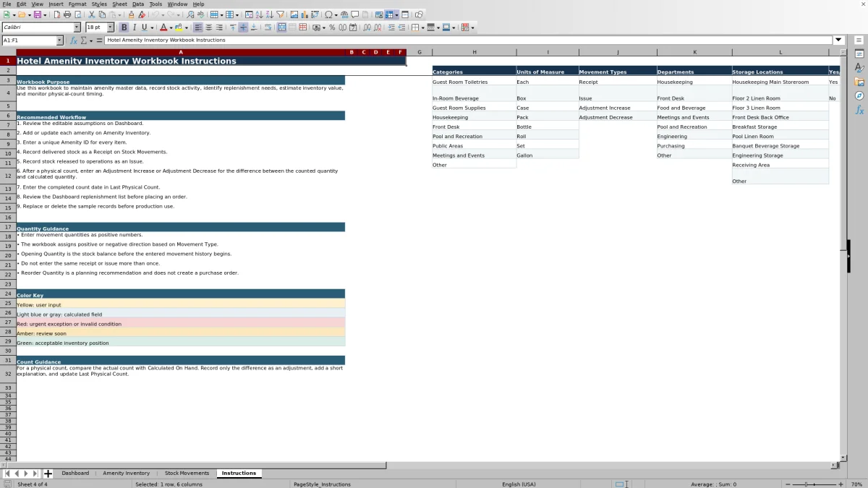Click the Name Box cell reference field
Screen dimensions: 868x488
[28, 40]
